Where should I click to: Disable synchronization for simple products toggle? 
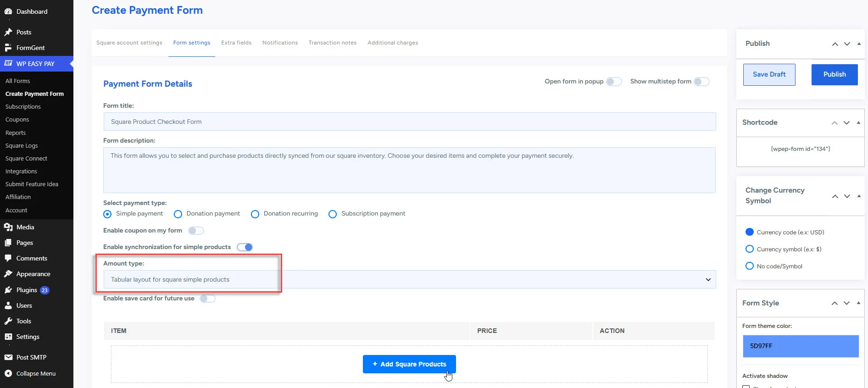coord(245,247)
